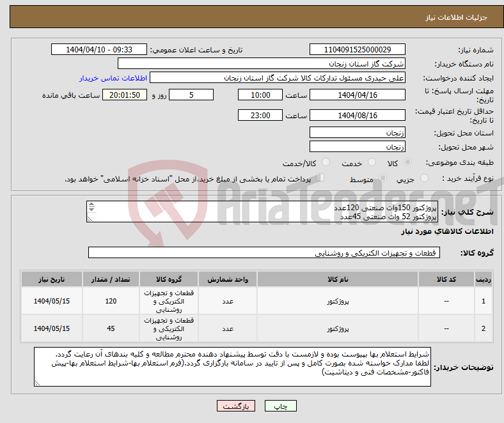
Task: Click row number 2 cell
Action: 483,328
